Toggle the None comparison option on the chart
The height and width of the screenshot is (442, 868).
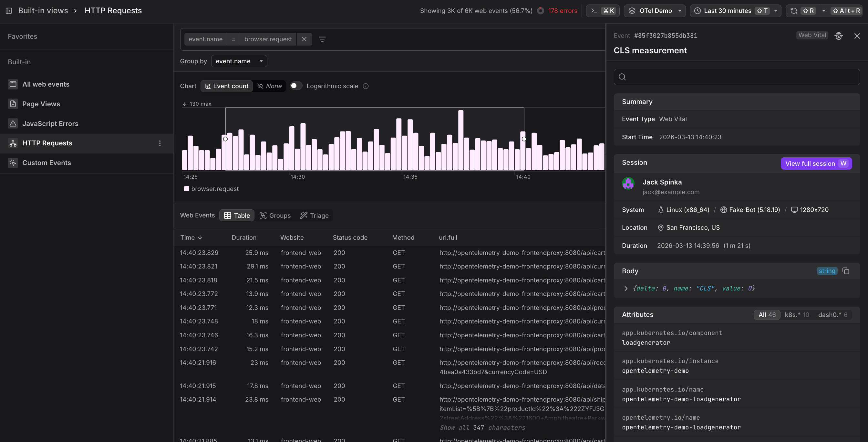269,86
